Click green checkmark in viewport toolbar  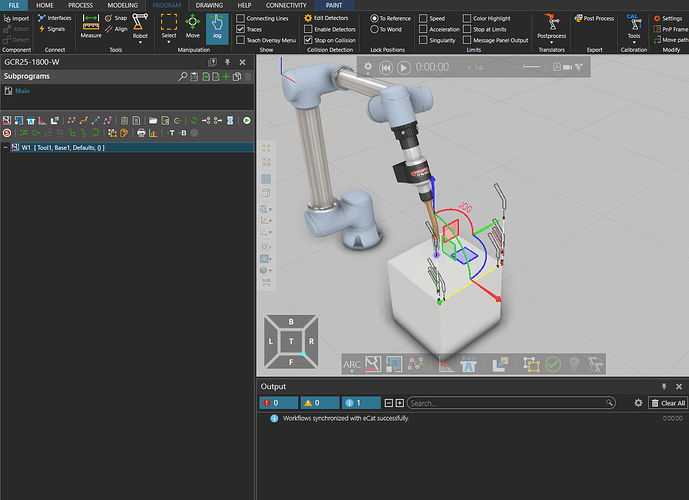553,364
